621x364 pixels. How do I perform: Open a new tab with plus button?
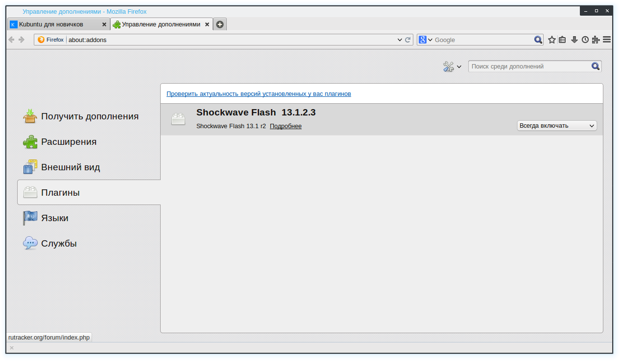pyautogui.click(x=220, y=24)
